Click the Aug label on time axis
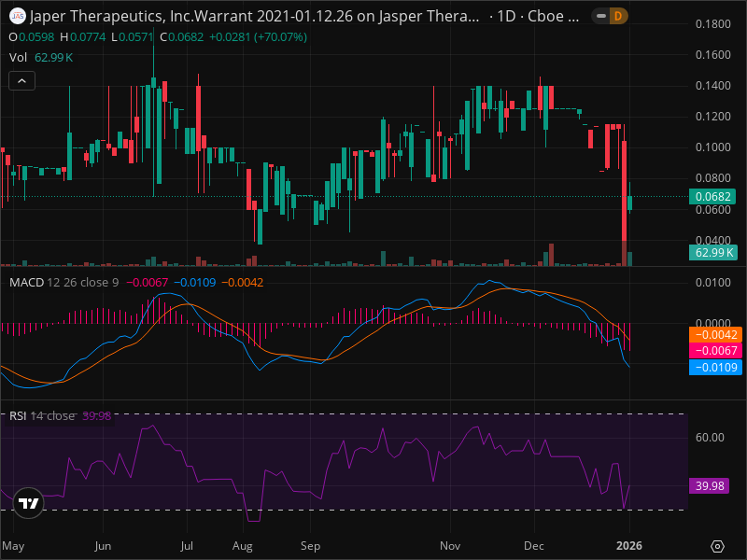 coord(242,546)
